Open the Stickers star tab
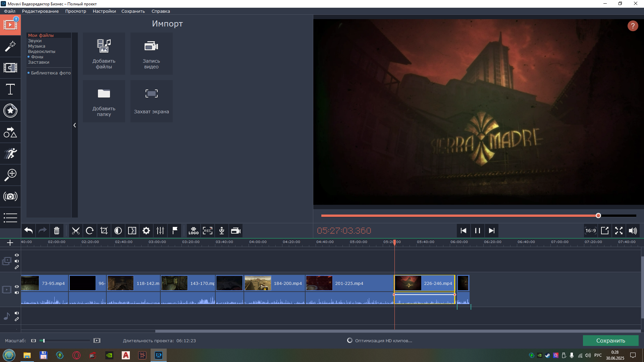This screenshot has height=362, width=644. click(x=10, y=111)
